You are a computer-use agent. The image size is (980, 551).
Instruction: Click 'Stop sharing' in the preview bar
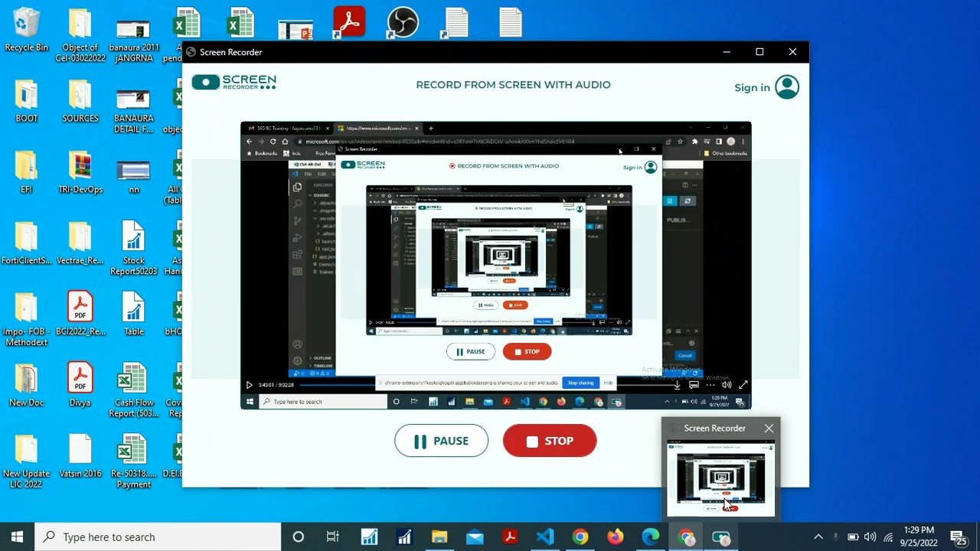pos(580,383)
